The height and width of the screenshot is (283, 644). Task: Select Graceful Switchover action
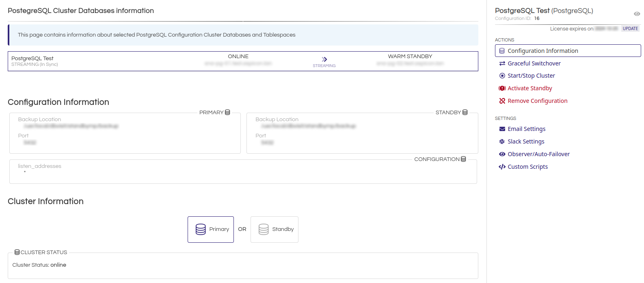(534, 63)
